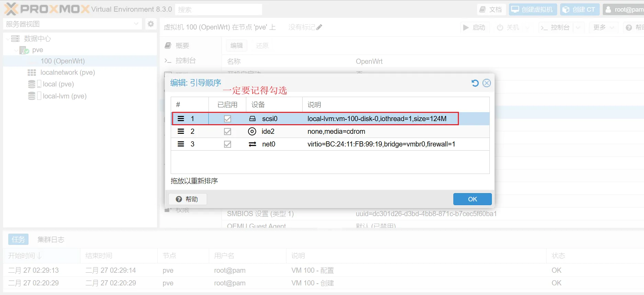Click the drag handle for net0 row

pos(181,144)
